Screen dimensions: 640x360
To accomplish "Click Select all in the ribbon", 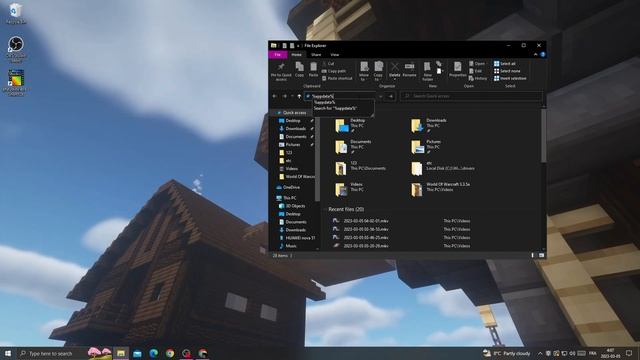I will point(505,64).
